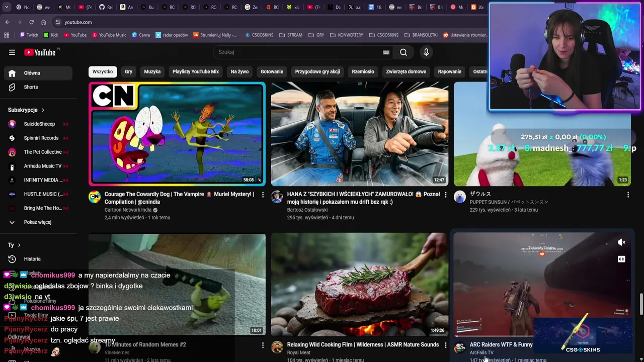
Task: Reload the page with the refresh icon
Action: [x=31, y=22]
